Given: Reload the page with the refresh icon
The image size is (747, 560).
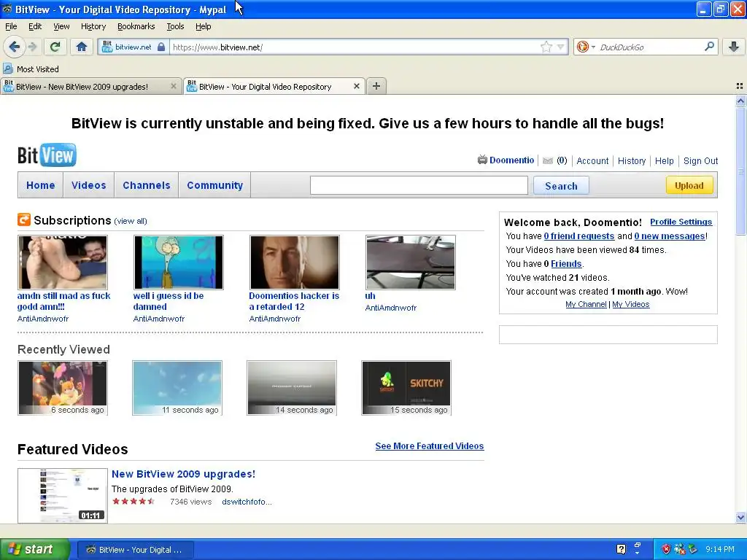Looking at the screenshot, I should [x=55, y=47].
